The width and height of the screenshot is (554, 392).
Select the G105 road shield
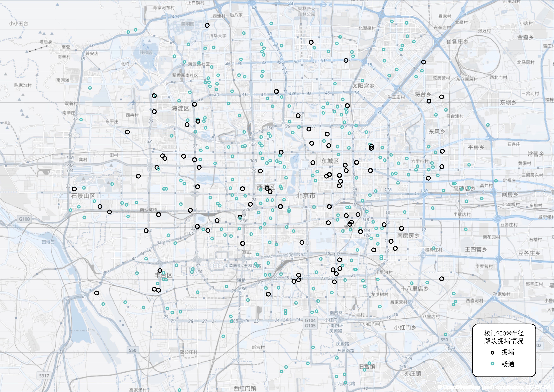click(x=310, y=326)
